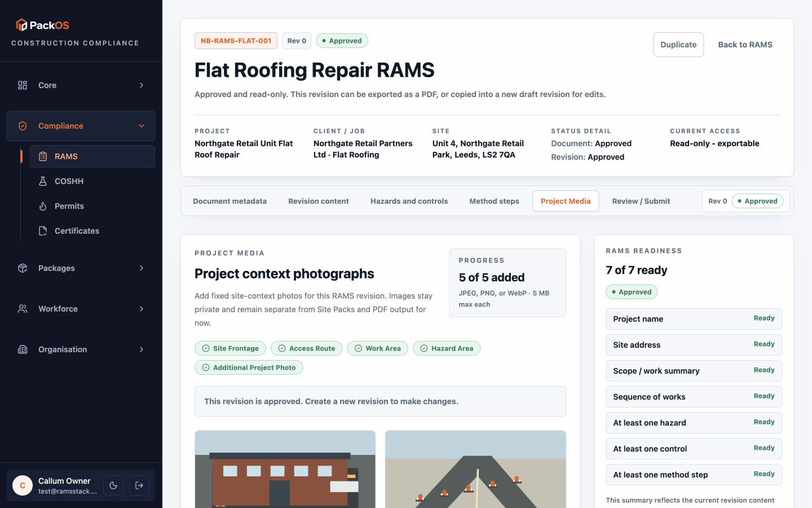Go Back to RAMS
Viewport: 812px width, 508px height.
745,45
